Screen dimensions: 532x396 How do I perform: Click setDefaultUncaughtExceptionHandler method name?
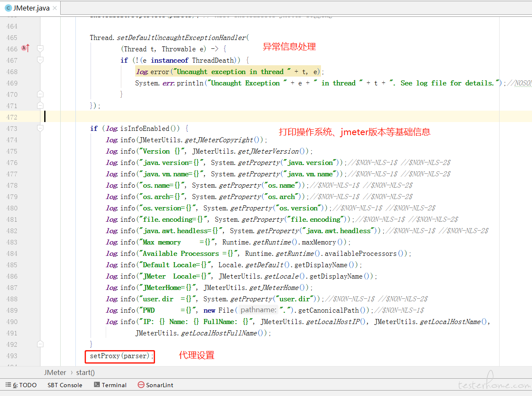pos(182,37)
